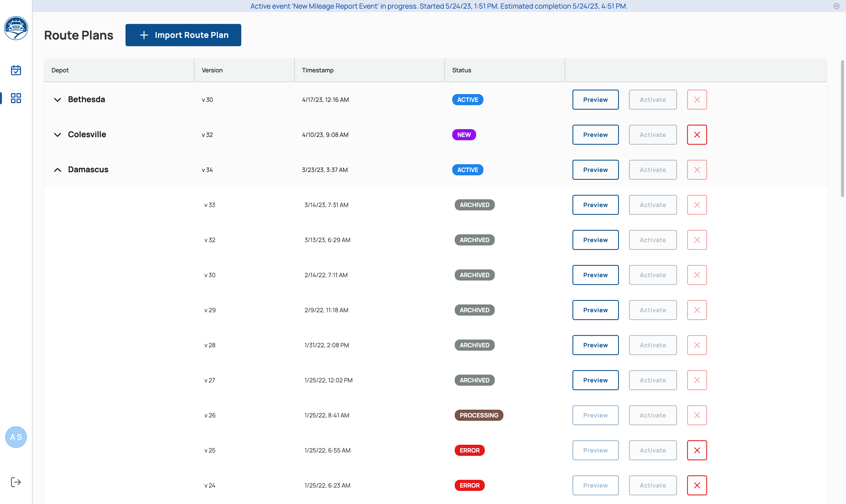Viewport: 846px width, 504px height.
Task: Delete the Colesville v 32 route plan
Action: (x=697, y=134)
